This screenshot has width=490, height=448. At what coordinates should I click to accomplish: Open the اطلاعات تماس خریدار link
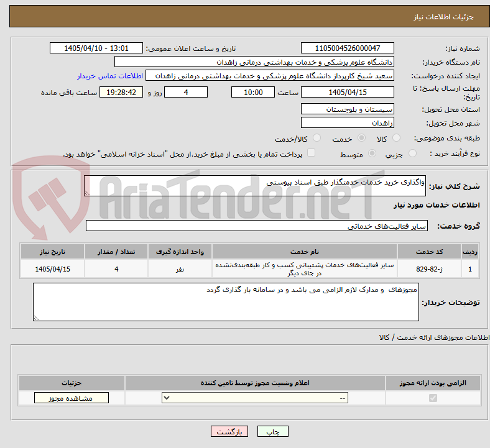(110, 76)
